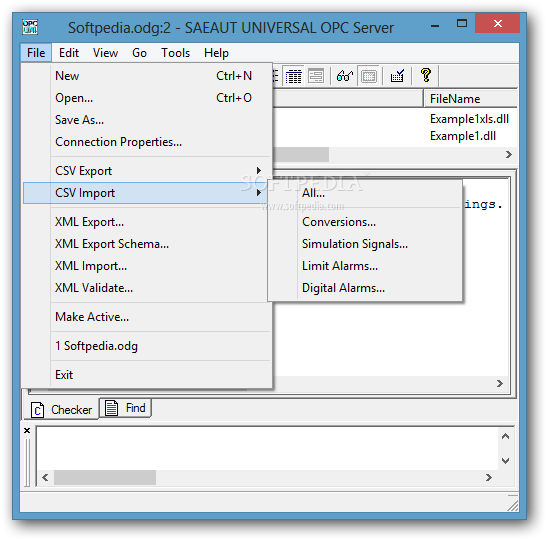Select the table list view icon
The height and width of the screenshot is (540, 547).
click(294, 76)
